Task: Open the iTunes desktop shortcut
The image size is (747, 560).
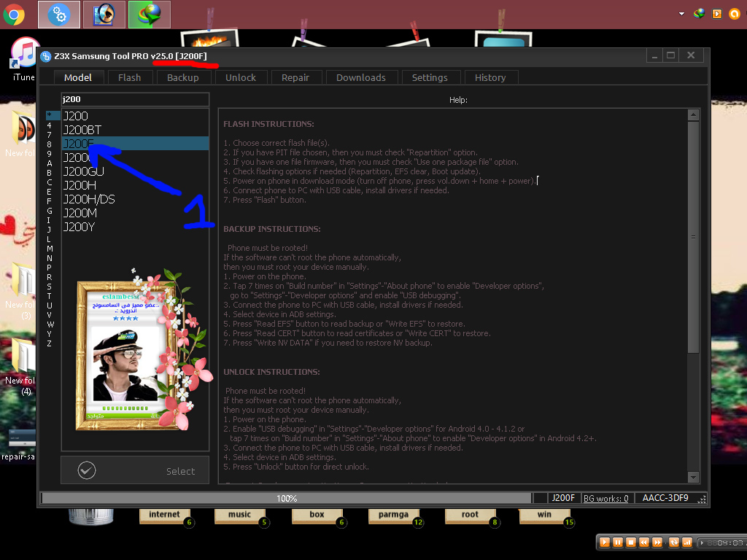Action: 24,60
